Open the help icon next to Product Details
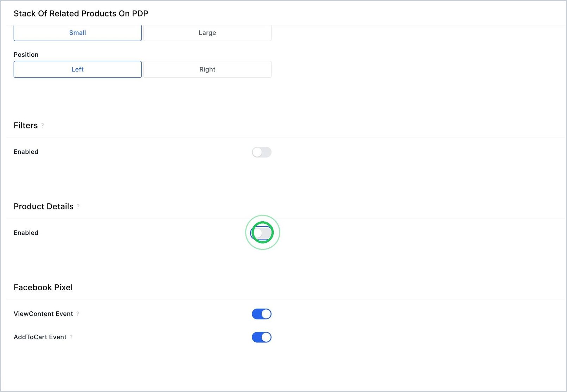 [x=78, y=206]
